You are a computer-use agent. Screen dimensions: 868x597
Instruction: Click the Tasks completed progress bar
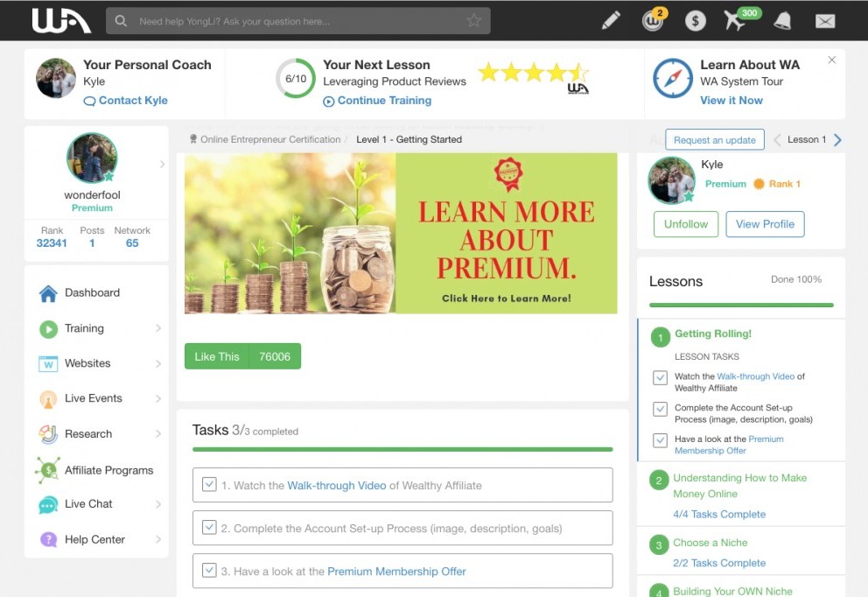click(x=402, y=449)
